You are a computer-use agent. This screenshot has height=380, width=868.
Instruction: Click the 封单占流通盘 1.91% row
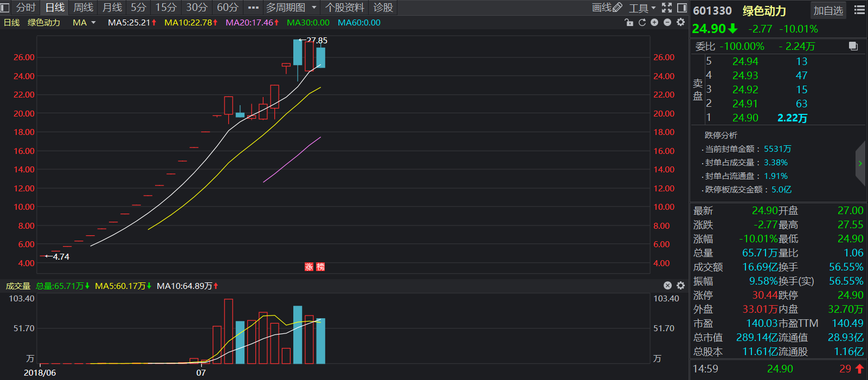point(745,176)
